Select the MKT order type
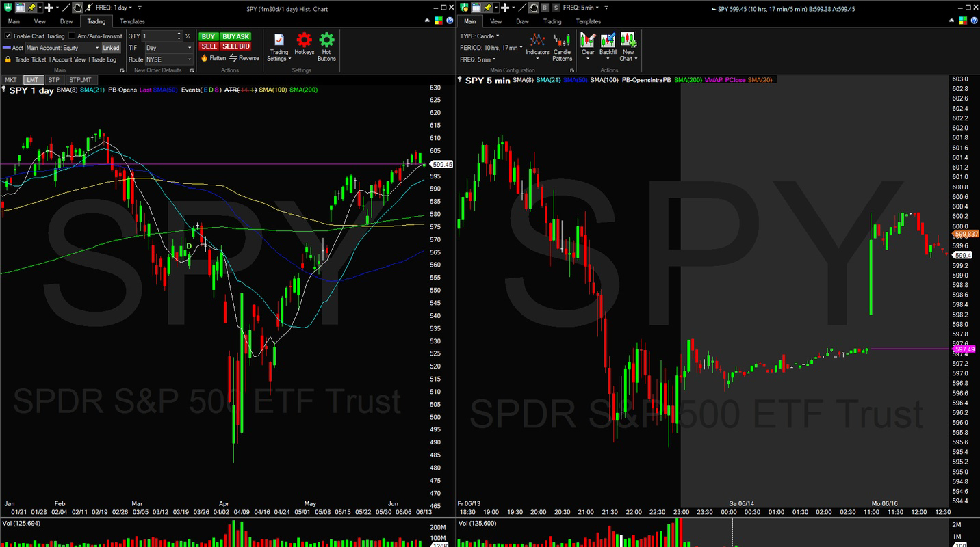Image resolution: width=980 pixels, height=547 pixels. coord(11,80)
